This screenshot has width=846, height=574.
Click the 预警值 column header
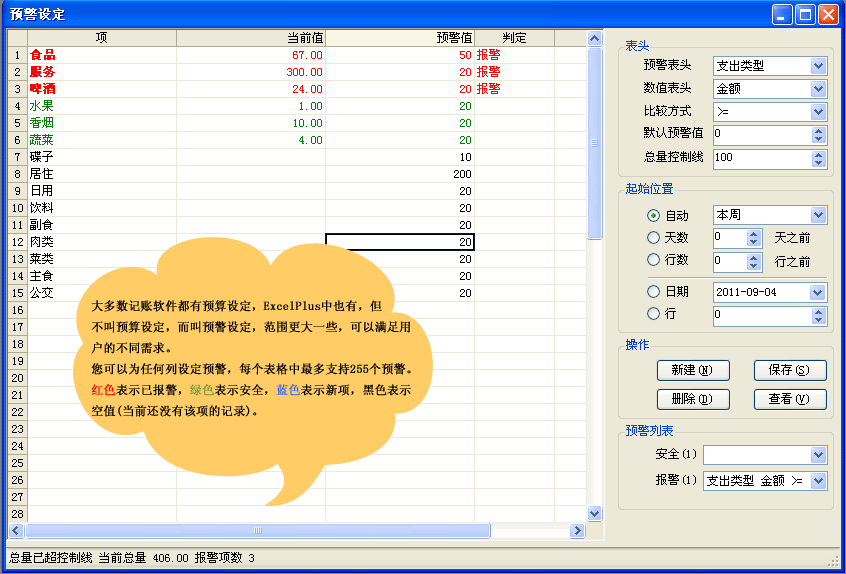(400, 38)
